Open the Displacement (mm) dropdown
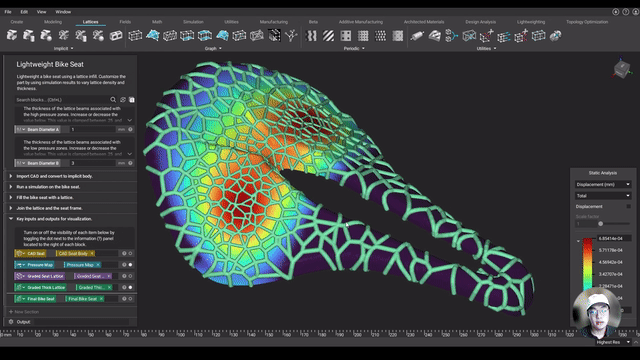This screenshot has width=640, height=360. (603, 184)
